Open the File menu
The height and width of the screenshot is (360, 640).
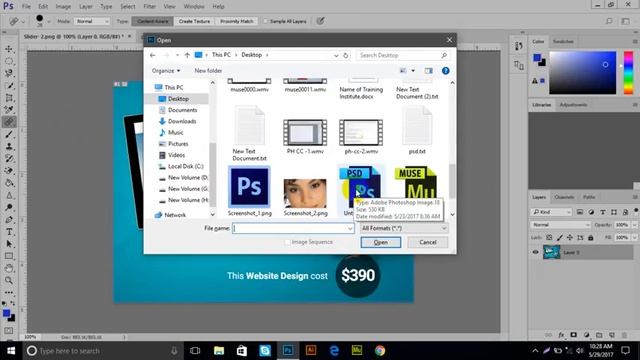pos(26,7)
